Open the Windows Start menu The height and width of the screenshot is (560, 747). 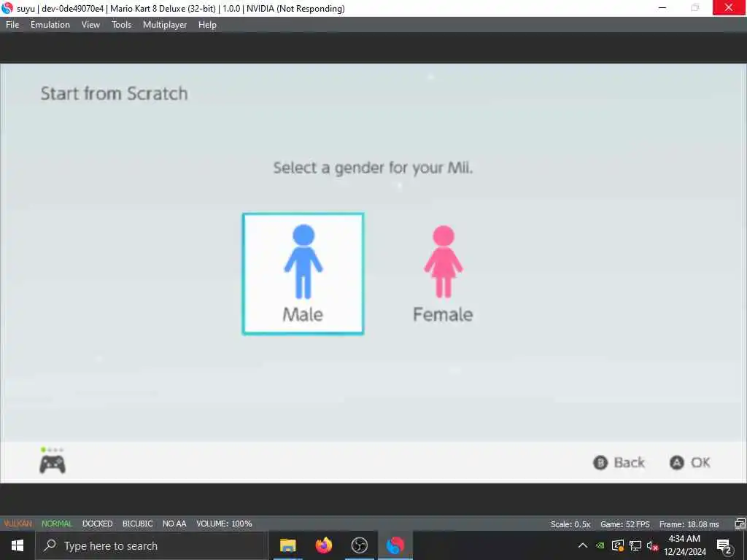tap(18, 545)
